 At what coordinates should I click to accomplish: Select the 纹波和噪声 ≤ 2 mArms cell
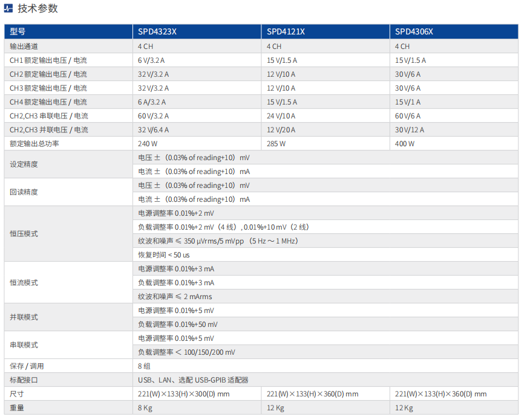tap(174, 297)
